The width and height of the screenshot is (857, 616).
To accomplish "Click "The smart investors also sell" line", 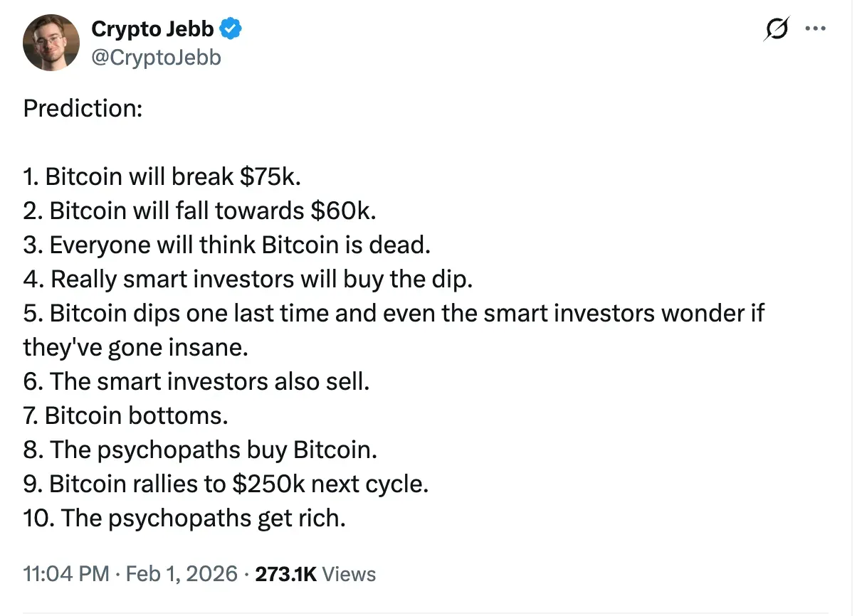I will tap(197, 381).
